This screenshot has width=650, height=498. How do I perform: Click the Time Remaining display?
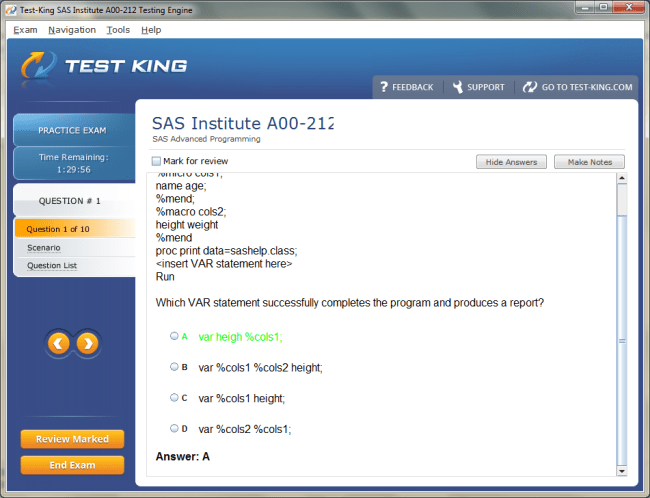[x=74, y=163]
